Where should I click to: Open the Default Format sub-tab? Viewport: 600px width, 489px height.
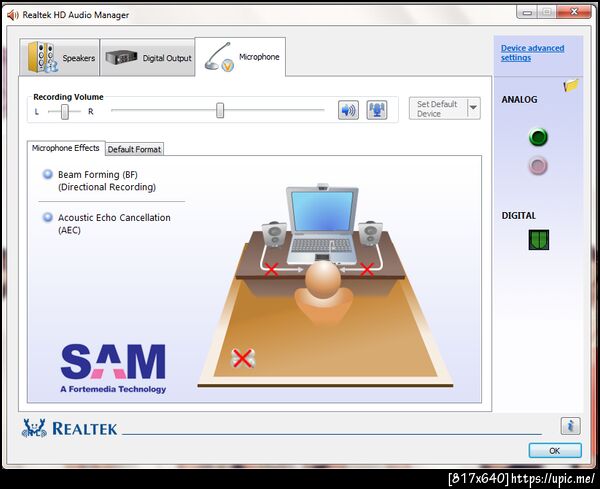click(134, 149)
